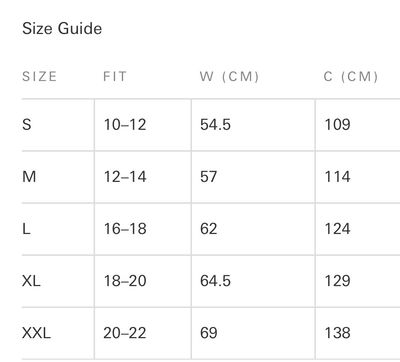Choose the XL size row label
400x362 pixels.
[31, 281]
